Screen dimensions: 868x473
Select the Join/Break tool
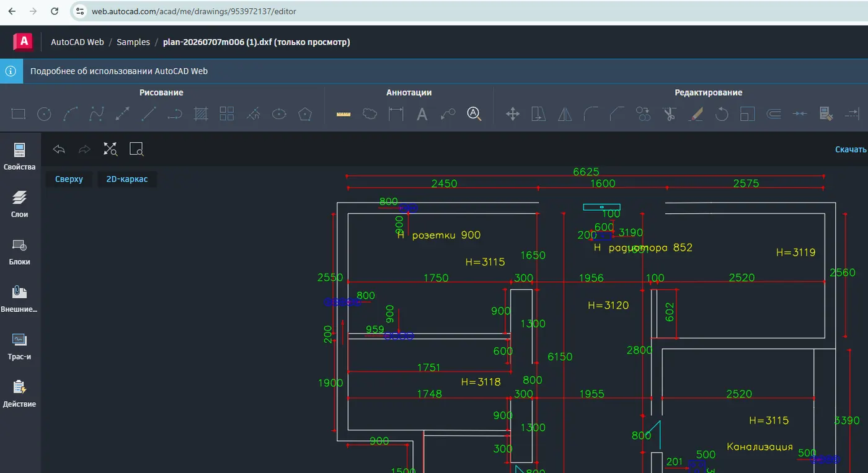pyautogui.click(x=800, y=113)
